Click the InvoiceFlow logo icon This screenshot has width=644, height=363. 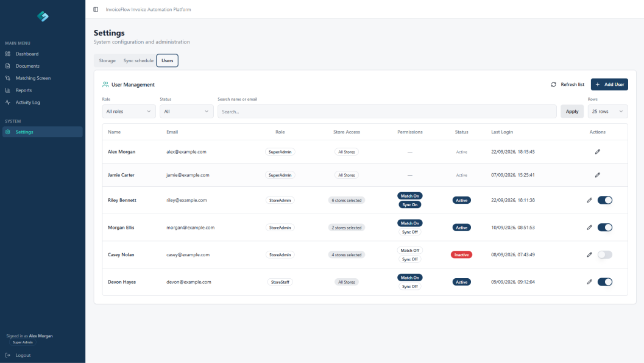43,16
